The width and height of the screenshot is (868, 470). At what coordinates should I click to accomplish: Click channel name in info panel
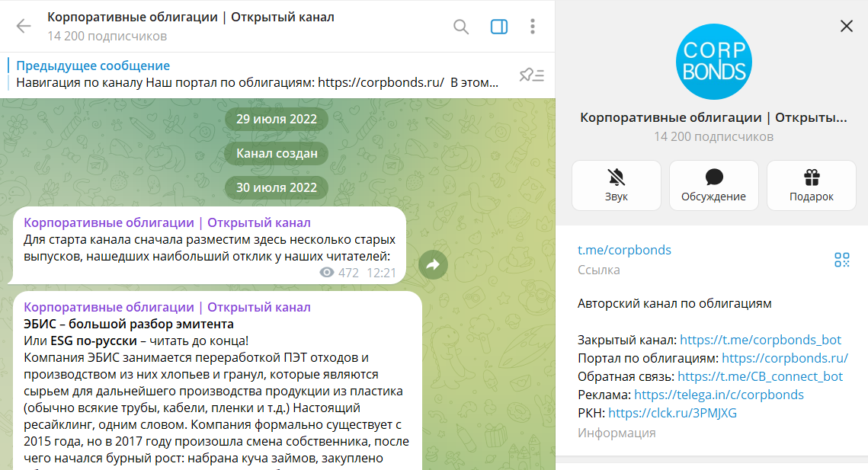click(713, 117)
